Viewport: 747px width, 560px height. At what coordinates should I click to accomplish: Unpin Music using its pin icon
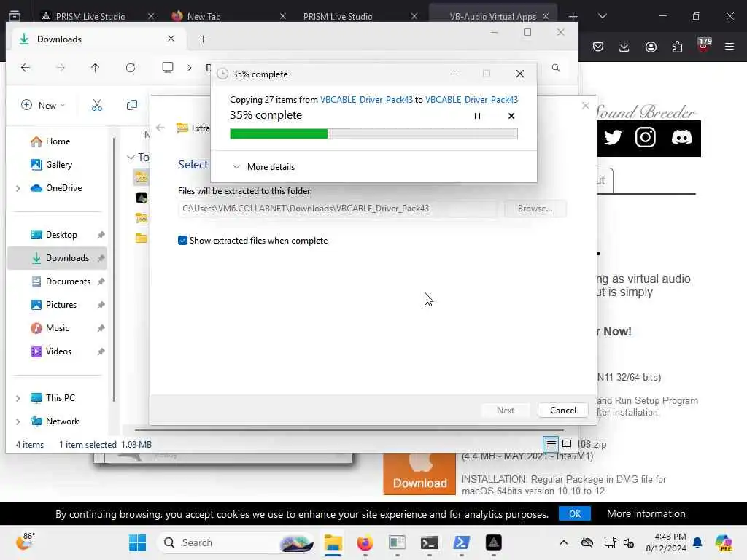pos(101,328)
